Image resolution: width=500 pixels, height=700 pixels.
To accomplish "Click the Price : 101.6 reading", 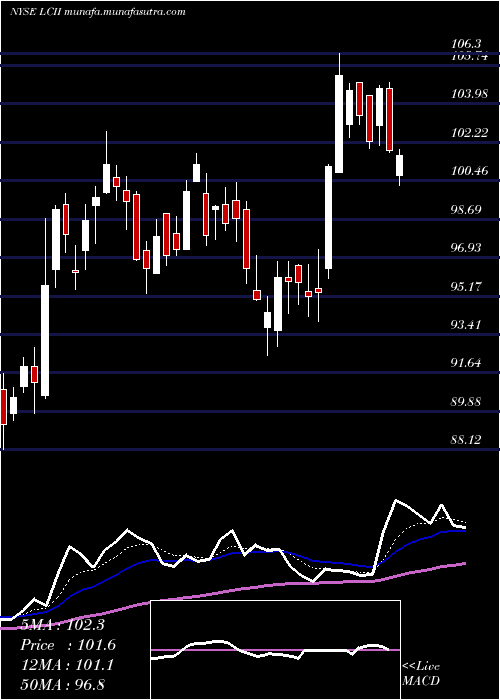I will pos(68,645).
